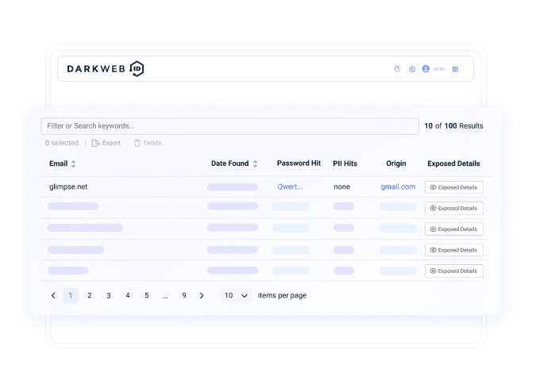Select page 3 in pagination
This screenshot has height=392, width=555.
coord(109,295)
